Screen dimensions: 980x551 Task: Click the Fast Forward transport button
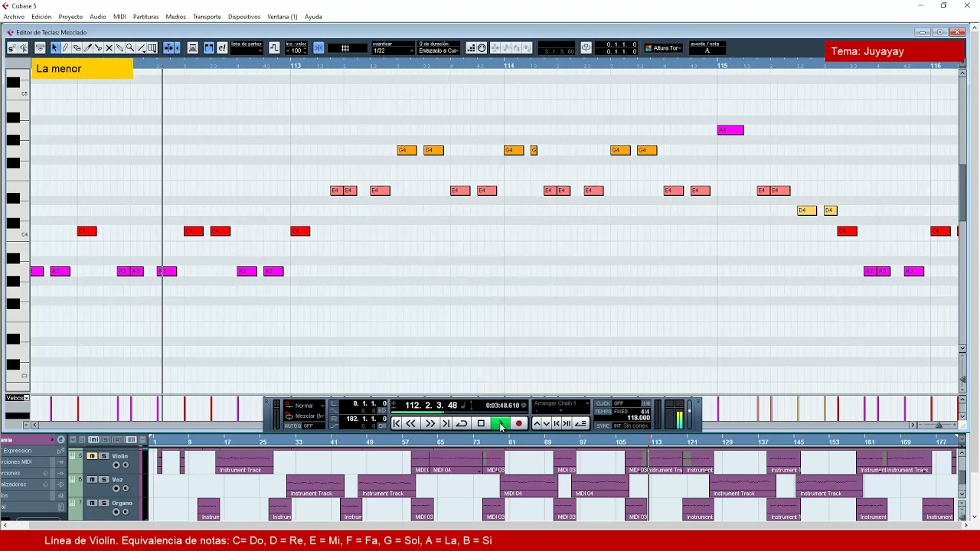click(x=430, y=423)
